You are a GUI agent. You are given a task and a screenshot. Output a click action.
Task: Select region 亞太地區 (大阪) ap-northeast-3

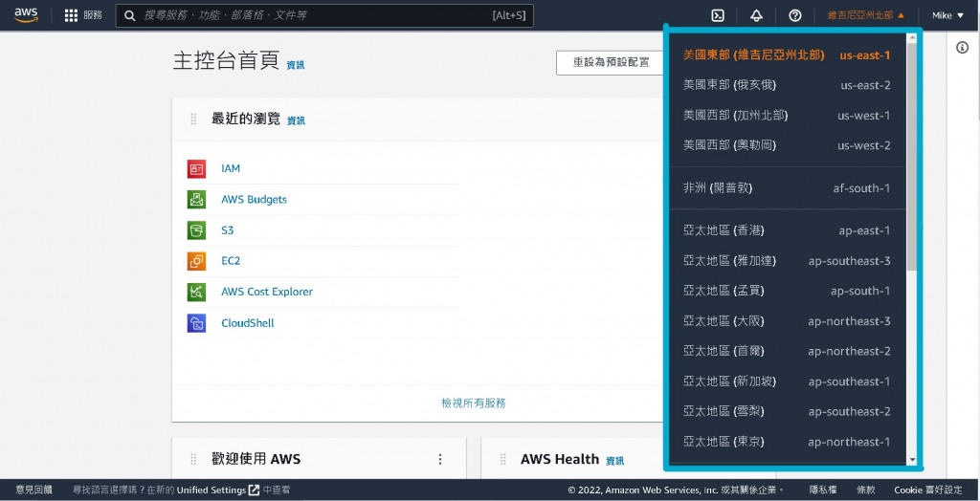787,321
